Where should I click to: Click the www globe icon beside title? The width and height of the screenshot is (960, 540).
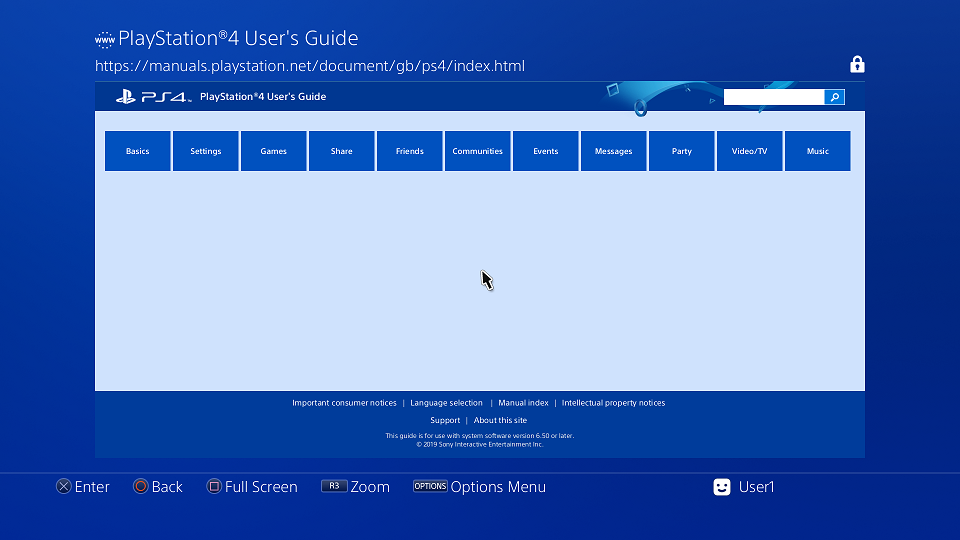click(105, 40)
